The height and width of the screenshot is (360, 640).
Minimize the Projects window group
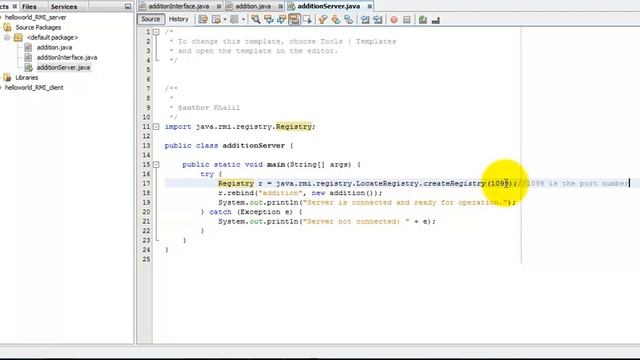128,7
